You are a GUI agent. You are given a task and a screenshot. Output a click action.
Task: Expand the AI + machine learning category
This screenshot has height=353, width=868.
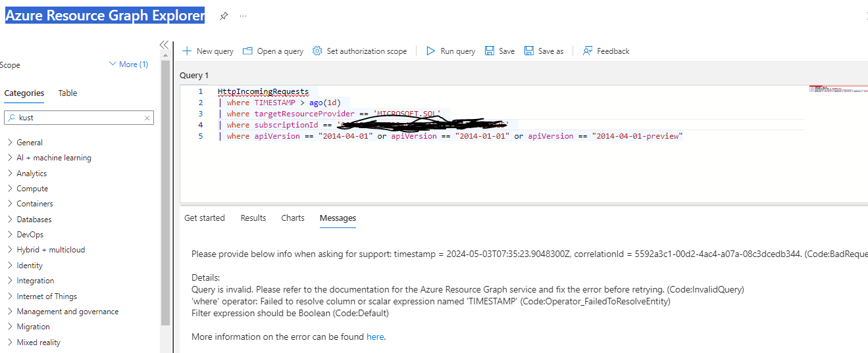pyautogui.click(x=10, y=158)
